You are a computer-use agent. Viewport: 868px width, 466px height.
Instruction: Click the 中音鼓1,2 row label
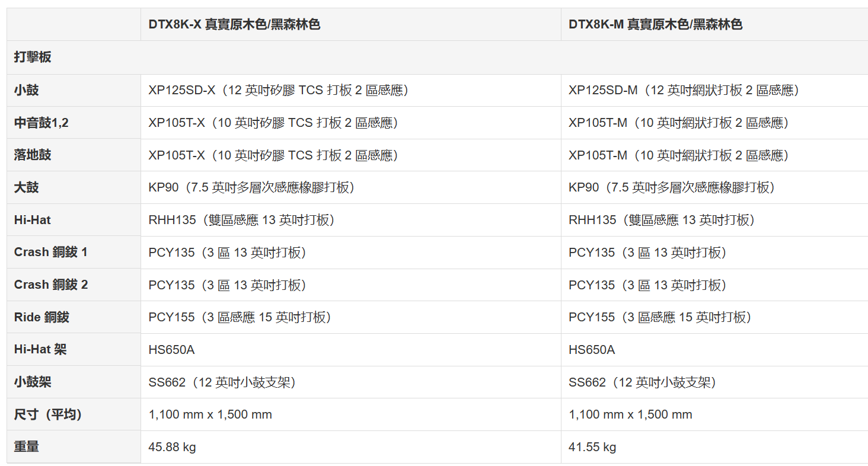(42, 123)
